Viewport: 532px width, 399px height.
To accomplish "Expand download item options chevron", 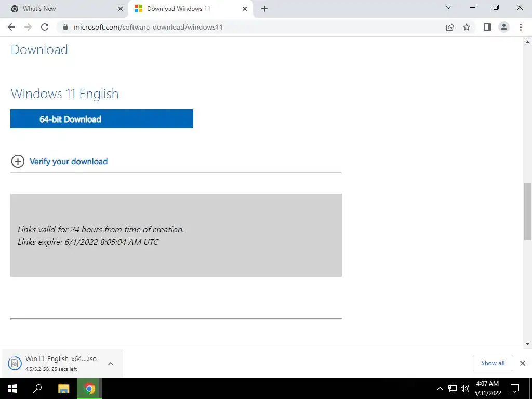I will [x=111, y=364].
